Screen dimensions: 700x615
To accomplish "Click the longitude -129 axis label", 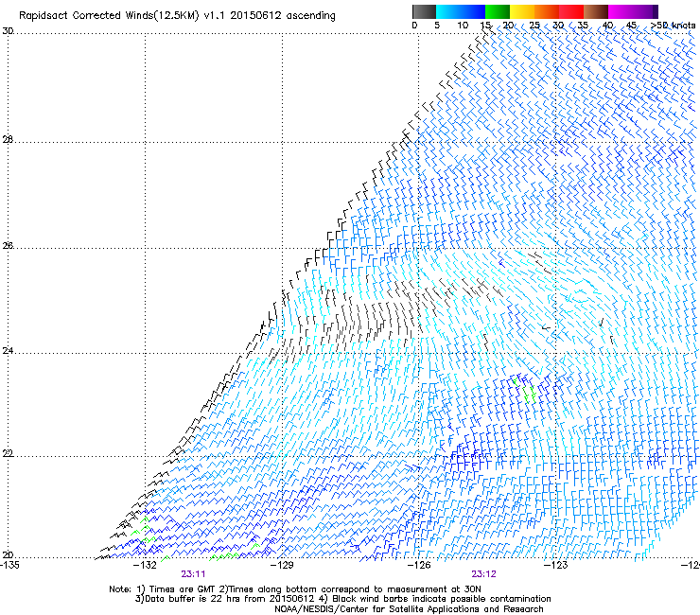I will 283,565.
